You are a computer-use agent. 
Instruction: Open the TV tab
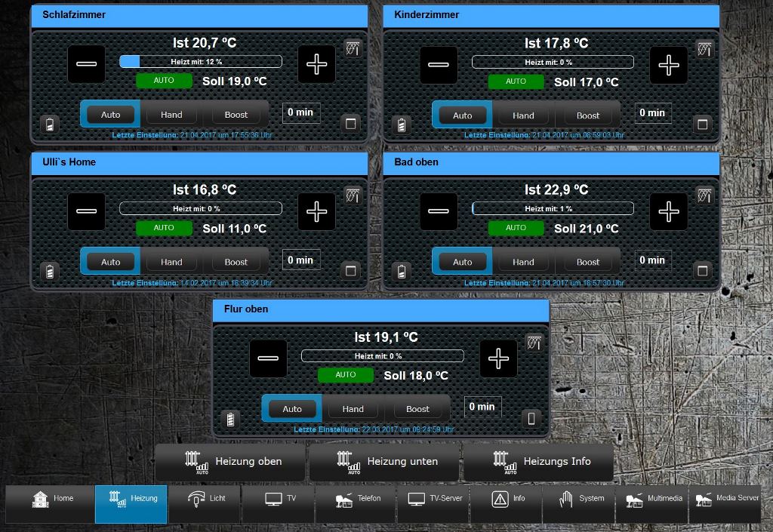(x=279, y=503)
